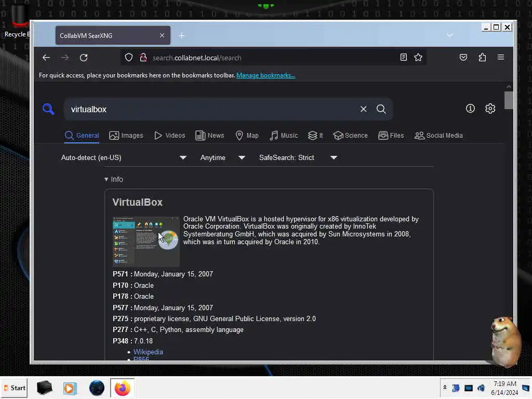This screenshot has width=532, height=399.
Task: Click the browser forward arrow
Action: tap(65, 58)
